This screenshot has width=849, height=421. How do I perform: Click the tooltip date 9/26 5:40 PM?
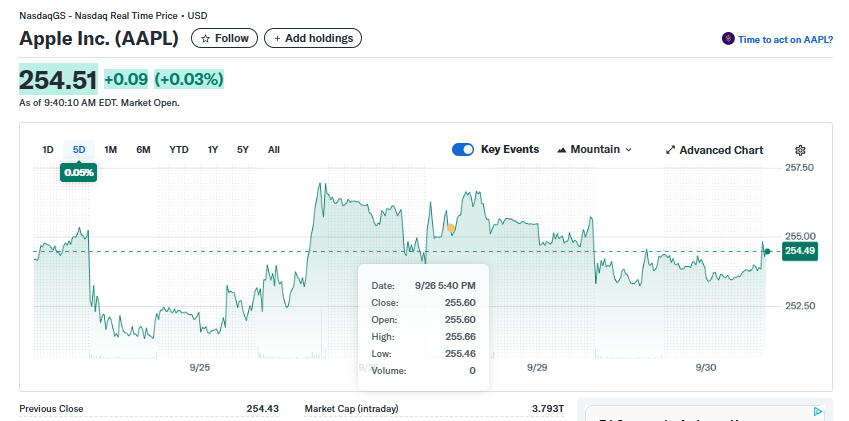[445, 286]
